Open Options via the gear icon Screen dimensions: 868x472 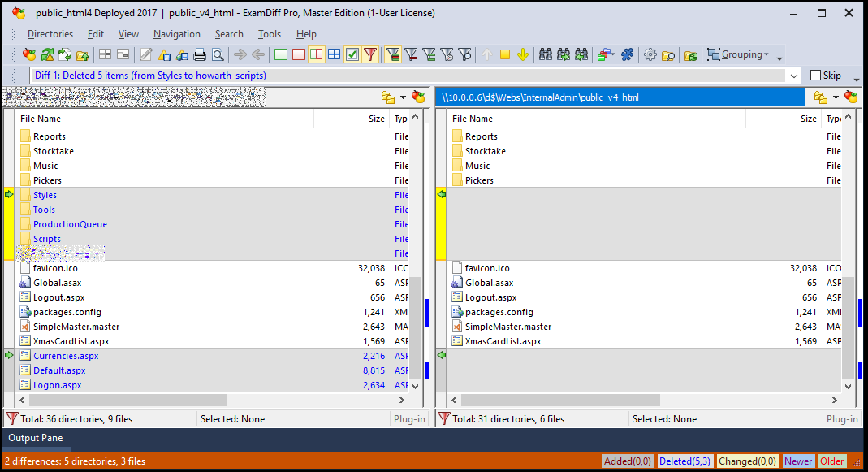650,54
